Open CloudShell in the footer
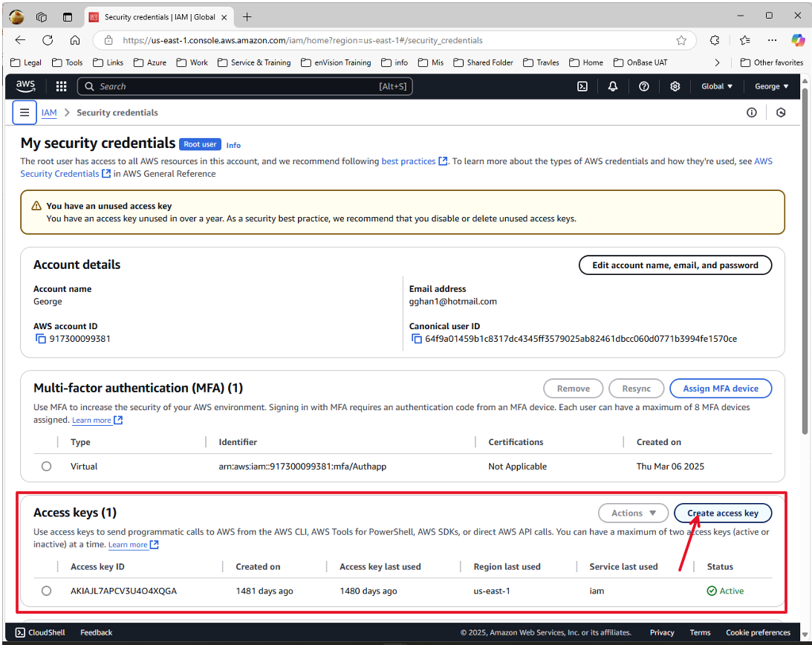The width and height of the screenshot is (812, 645). [x=40, y=632]
